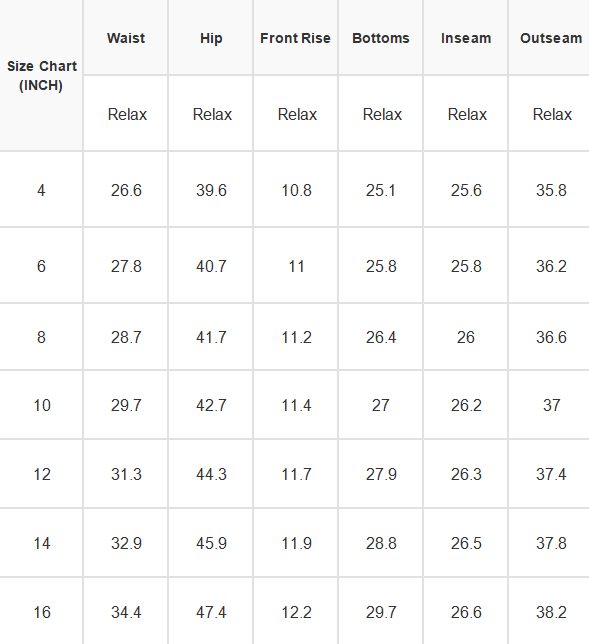Click the Size Chart (INCH) header cell
Image resolution: width=589 pixels, height=644 pixels.
(41, 76)
